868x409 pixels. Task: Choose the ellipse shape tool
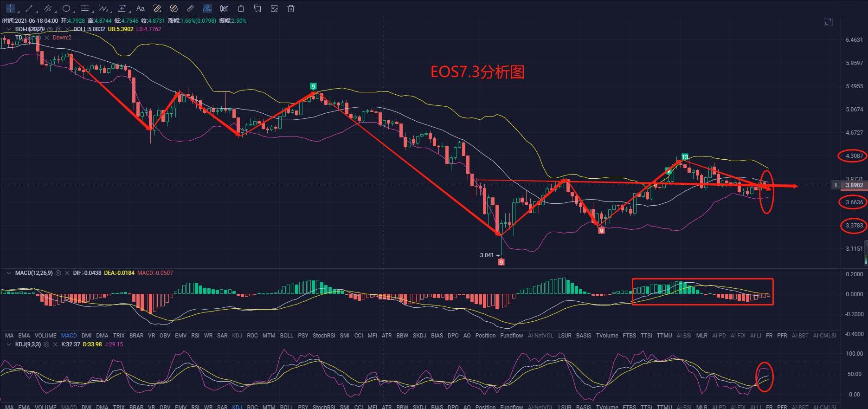coord(66,8)
